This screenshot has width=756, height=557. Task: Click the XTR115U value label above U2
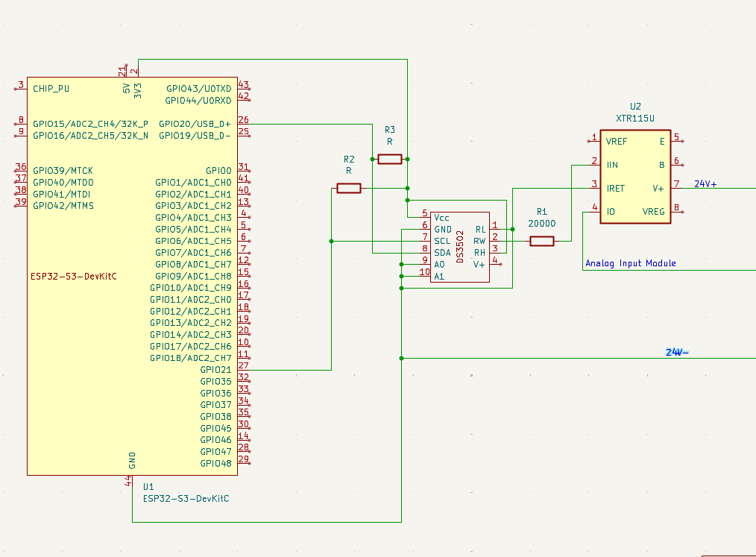click(635, 118)
